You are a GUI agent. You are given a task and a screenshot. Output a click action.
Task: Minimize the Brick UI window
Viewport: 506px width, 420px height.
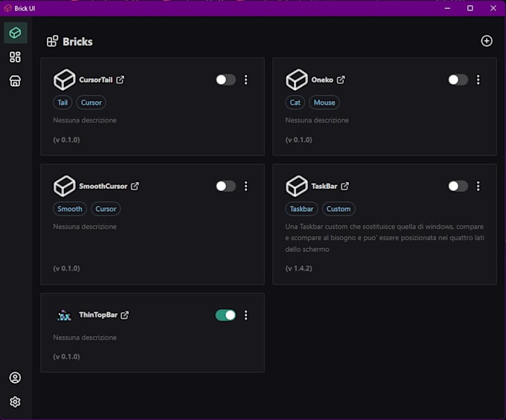click(447, 8)
